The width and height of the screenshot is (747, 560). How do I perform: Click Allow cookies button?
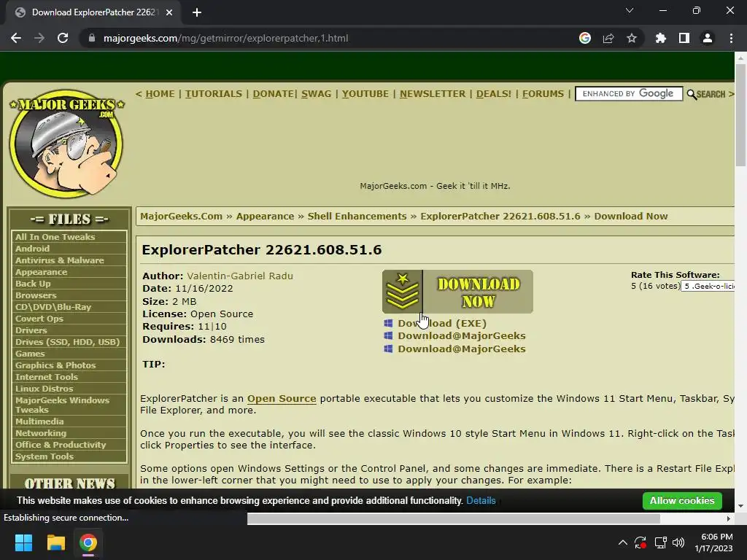point(682,500)
